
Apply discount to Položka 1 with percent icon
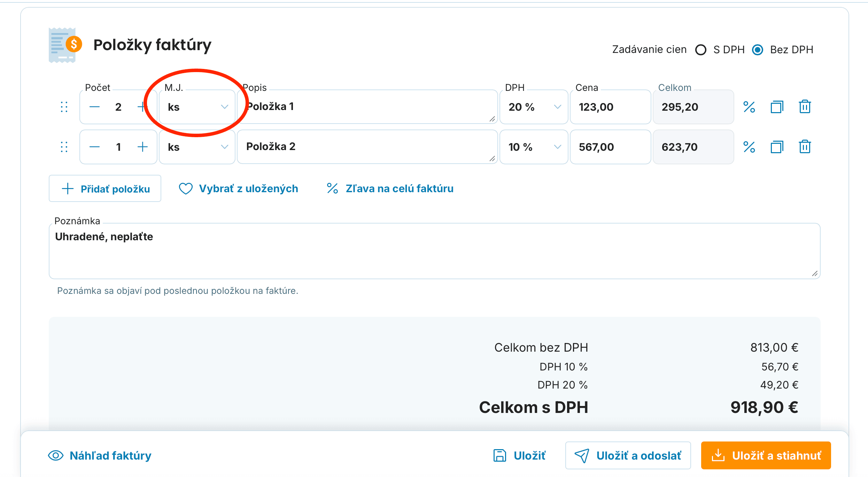pyautogui.click(x=749, y=107)
